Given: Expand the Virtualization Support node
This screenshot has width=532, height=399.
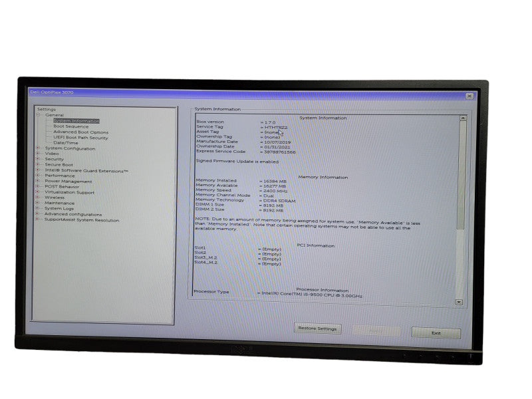Looking at the screenshot, I should tap(38, 192).
